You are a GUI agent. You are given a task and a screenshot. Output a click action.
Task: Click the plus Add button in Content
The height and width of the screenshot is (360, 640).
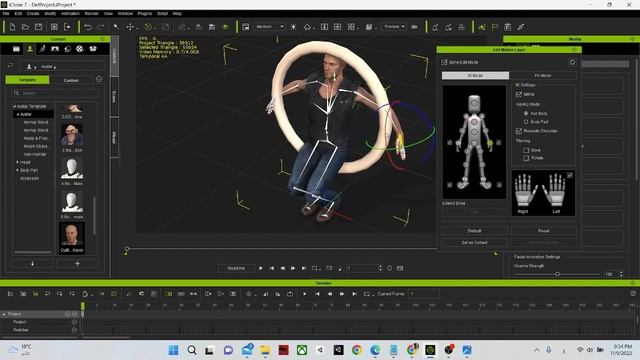tap(77, 264)
